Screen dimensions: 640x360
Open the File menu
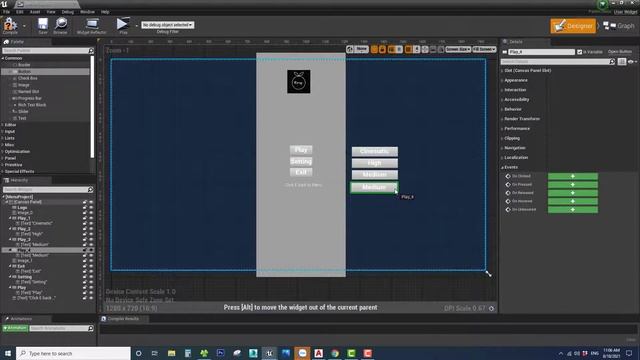[7, 12]
